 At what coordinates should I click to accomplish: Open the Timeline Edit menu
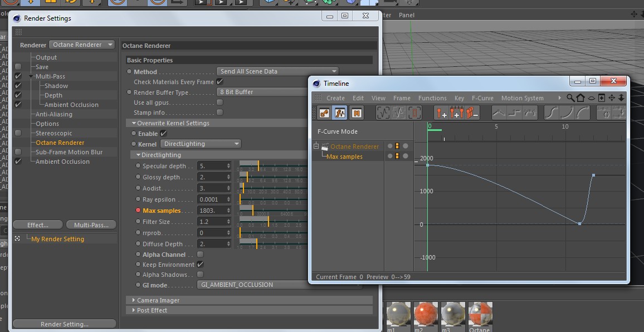358,98
